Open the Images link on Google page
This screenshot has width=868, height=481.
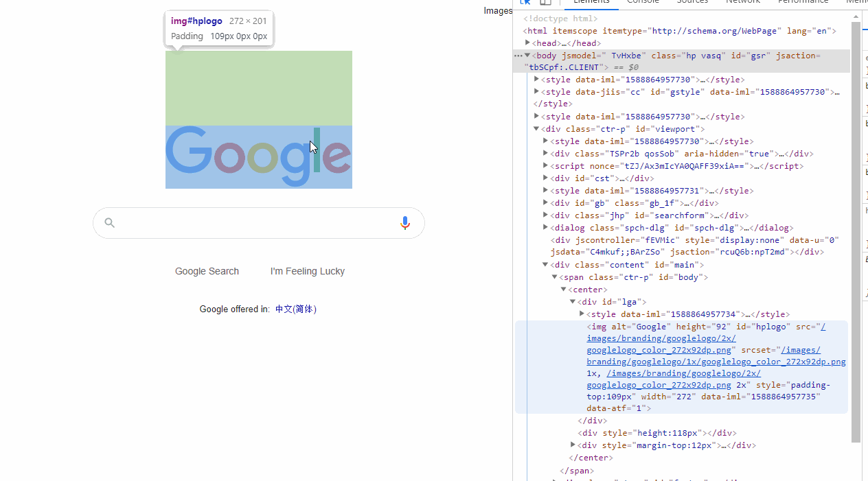(498, 10)
